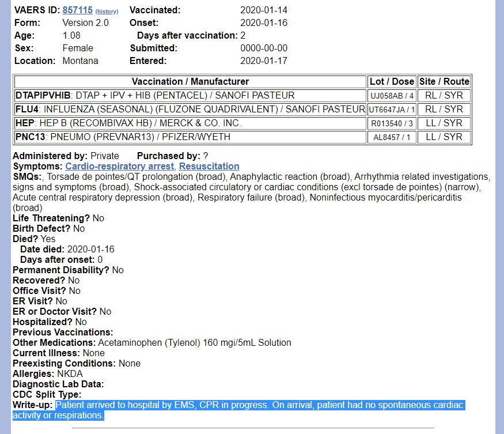The height and width of the screenshot is (434, 504).
Task: Click lot number UT6647JA / 1
Action: [x=392, y=110]
